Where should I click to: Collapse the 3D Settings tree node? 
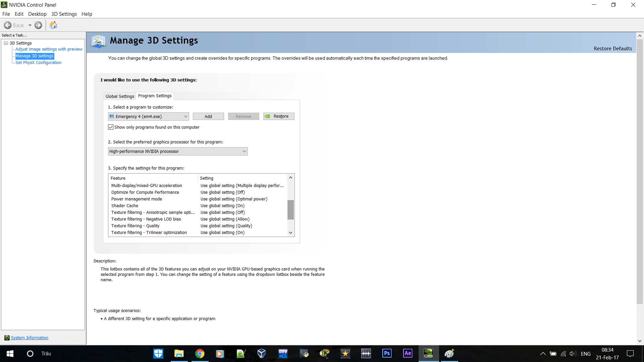click(x=6, y=43)
